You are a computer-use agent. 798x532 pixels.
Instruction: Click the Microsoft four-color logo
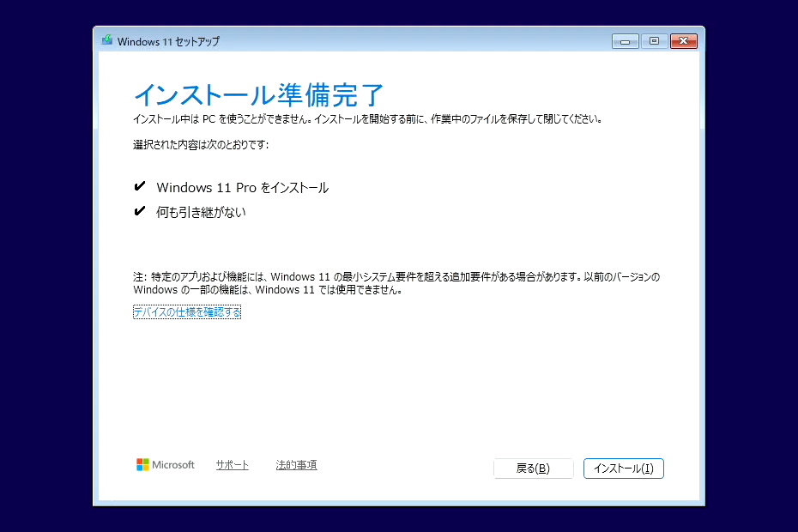(165, 464)
